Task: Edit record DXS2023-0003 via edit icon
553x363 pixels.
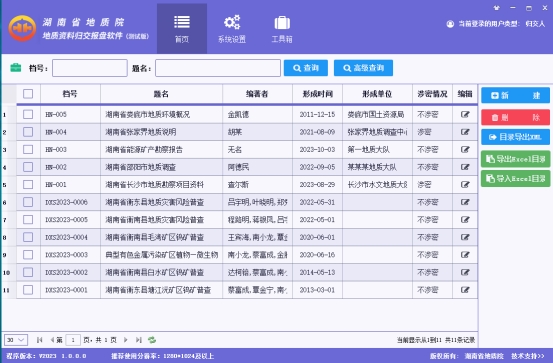Action: coord(465,255)
